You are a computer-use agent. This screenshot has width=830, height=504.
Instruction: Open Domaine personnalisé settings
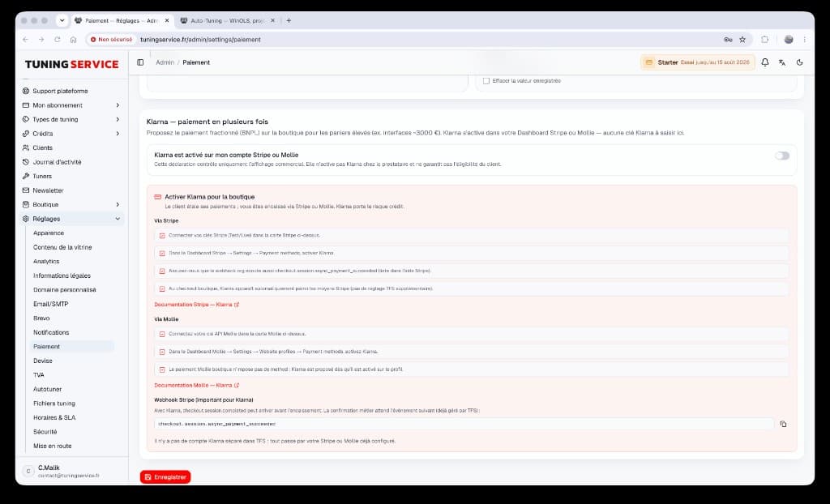65,289
